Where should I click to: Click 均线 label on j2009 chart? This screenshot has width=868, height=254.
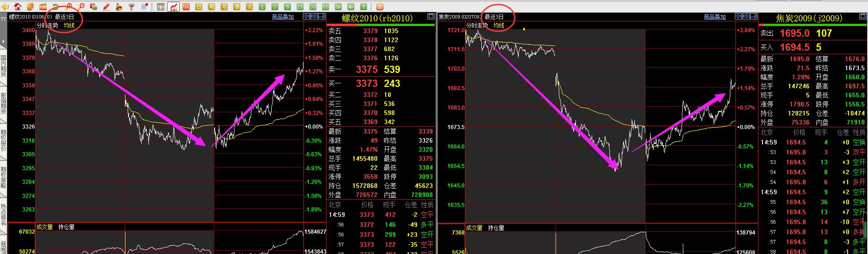click(499, 25)
